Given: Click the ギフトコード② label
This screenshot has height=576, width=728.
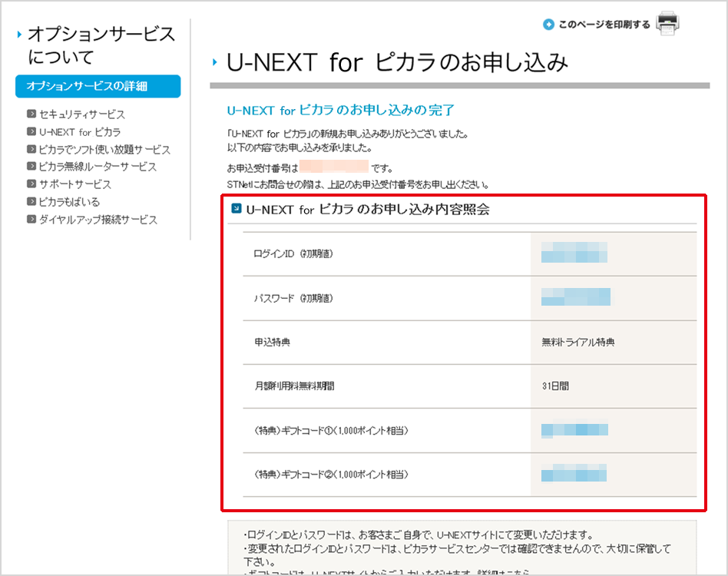Looking at the screenshot, I should click(331, 475).
